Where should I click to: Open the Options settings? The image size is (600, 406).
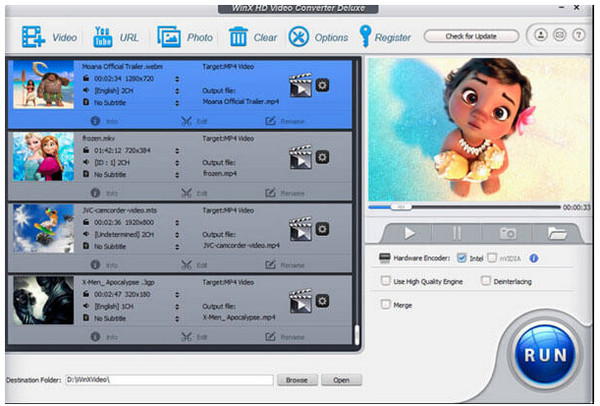(x=318, y=37)
